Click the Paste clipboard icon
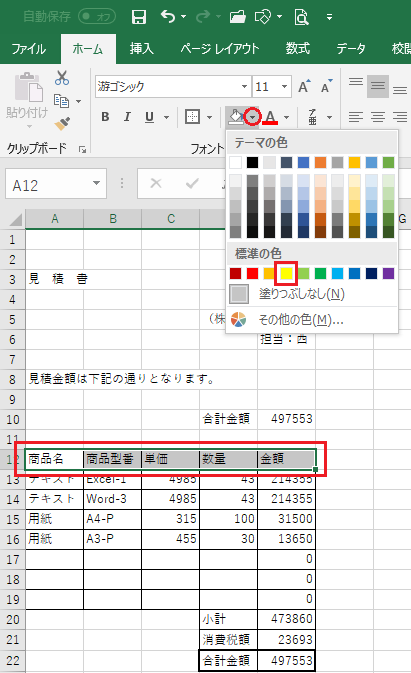This screenshot has height=673, width=411. (x=28, y=87)
